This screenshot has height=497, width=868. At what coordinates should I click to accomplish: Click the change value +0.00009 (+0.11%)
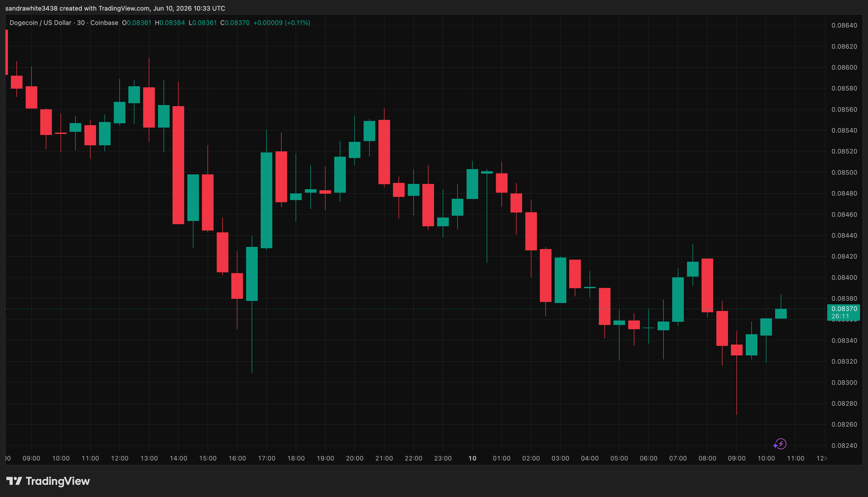pos(282,23)
